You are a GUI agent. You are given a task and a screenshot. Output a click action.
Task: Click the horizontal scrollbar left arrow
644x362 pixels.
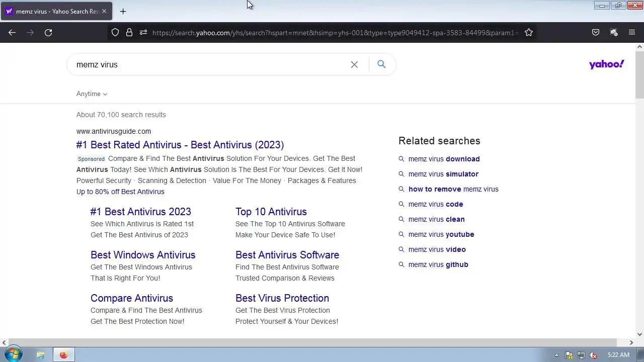point(4,342)
